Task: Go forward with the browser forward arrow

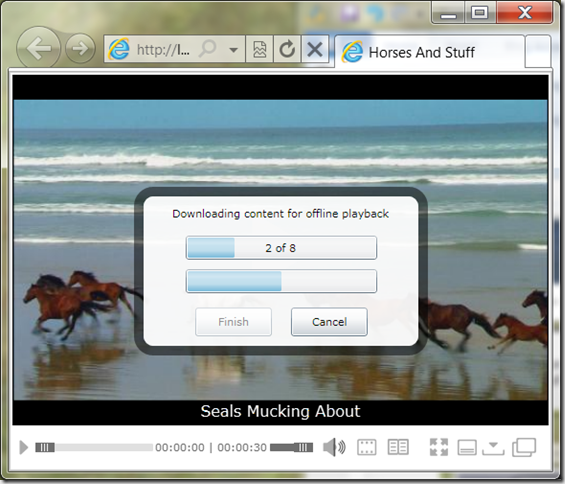Action: pyautogui.click(x=80, y=48)
